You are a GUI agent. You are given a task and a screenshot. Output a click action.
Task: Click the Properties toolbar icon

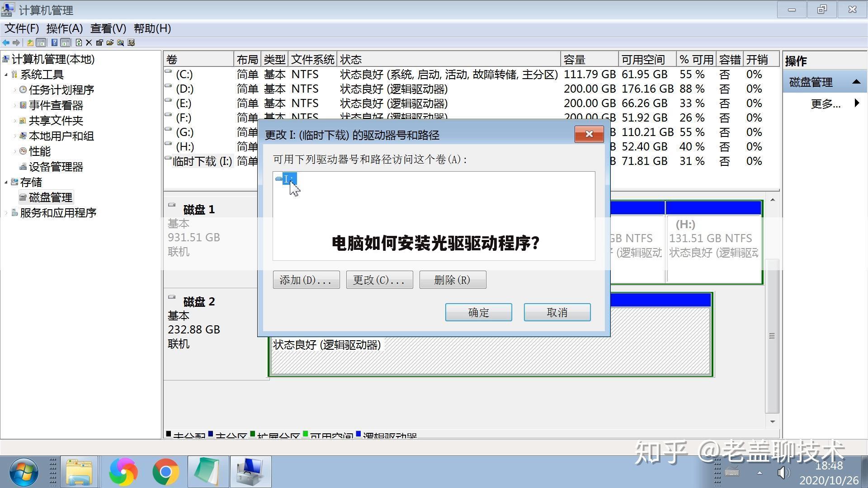[99, 42]
